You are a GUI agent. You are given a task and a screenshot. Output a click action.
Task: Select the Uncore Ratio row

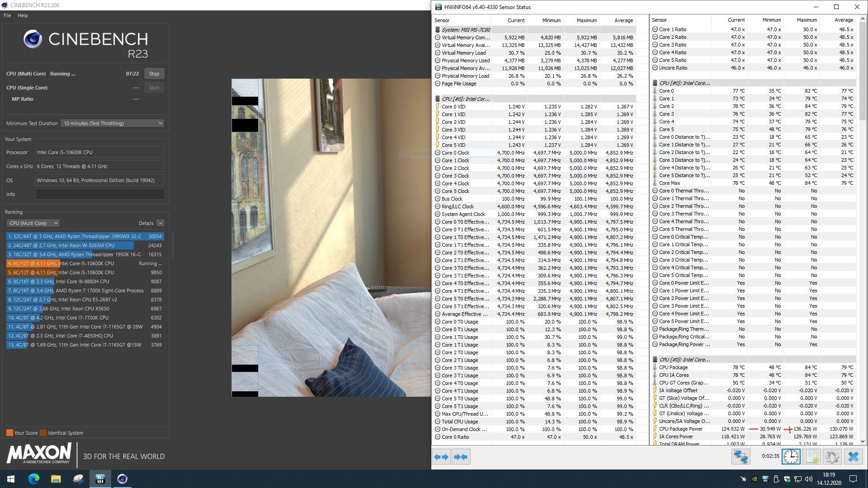753,68
